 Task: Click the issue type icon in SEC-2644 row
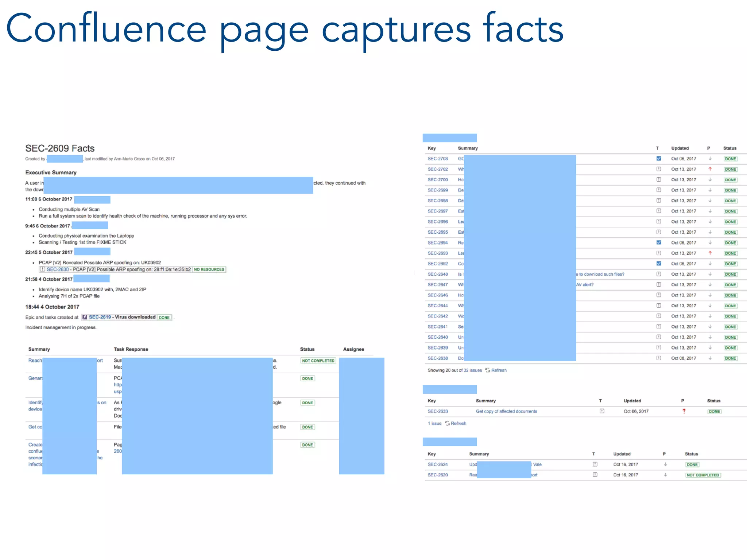(x=659, y=306)
